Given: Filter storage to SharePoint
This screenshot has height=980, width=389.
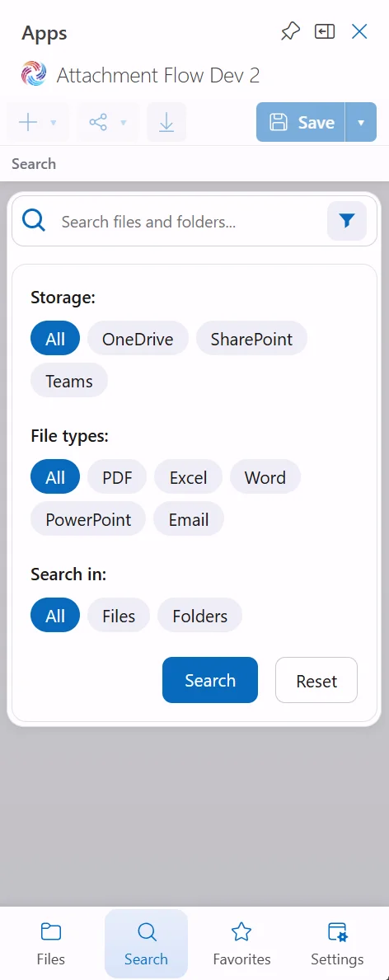Looking at the screenshot, I should click(251, 338).
